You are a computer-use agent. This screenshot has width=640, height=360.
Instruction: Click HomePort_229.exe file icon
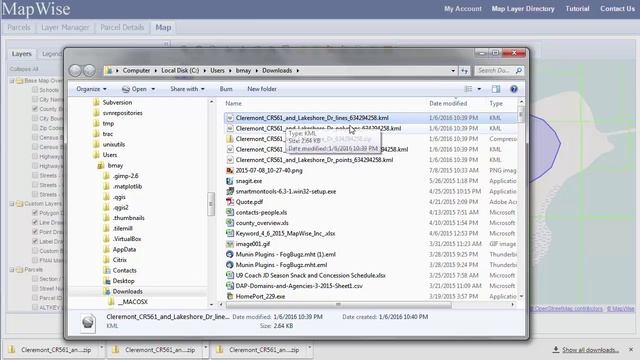click(x=230, y=296)
